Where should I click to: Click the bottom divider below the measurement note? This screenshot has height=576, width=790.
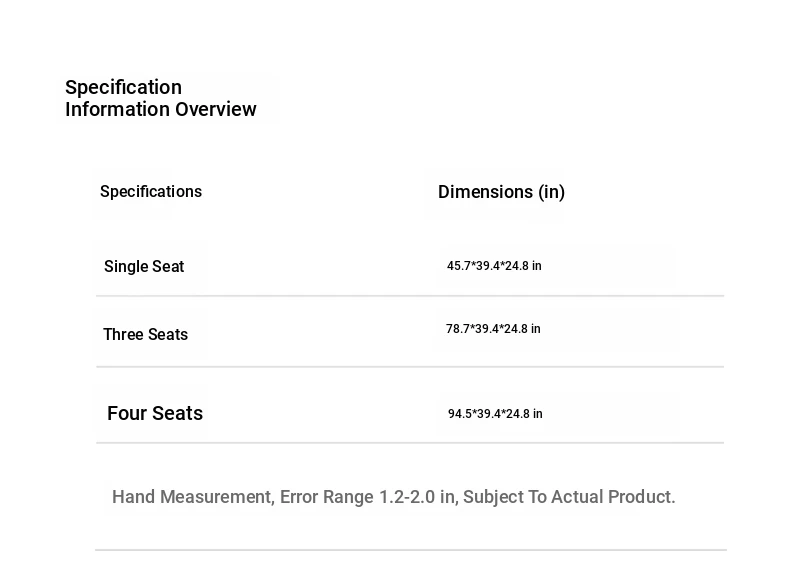coord(410,550)
